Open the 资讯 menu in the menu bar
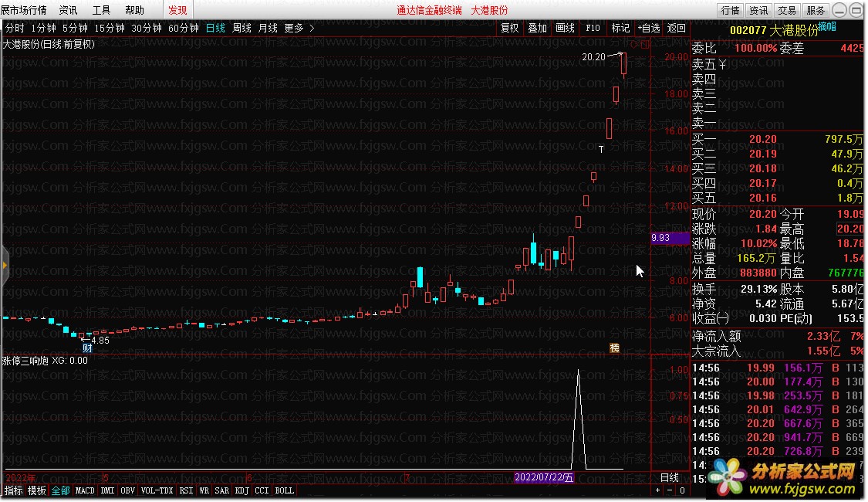The image size is (868, 502). [68, 10]
